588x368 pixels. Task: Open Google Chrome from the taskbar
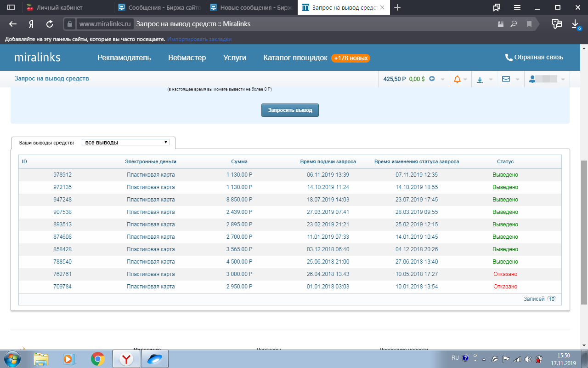[97, 358]
